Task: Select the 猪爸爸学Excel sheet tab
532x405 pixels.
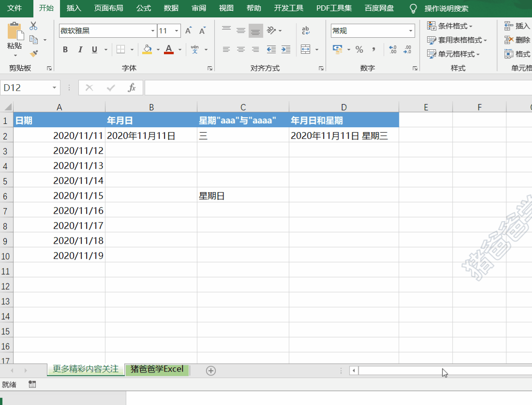Action: coord(157,369)
